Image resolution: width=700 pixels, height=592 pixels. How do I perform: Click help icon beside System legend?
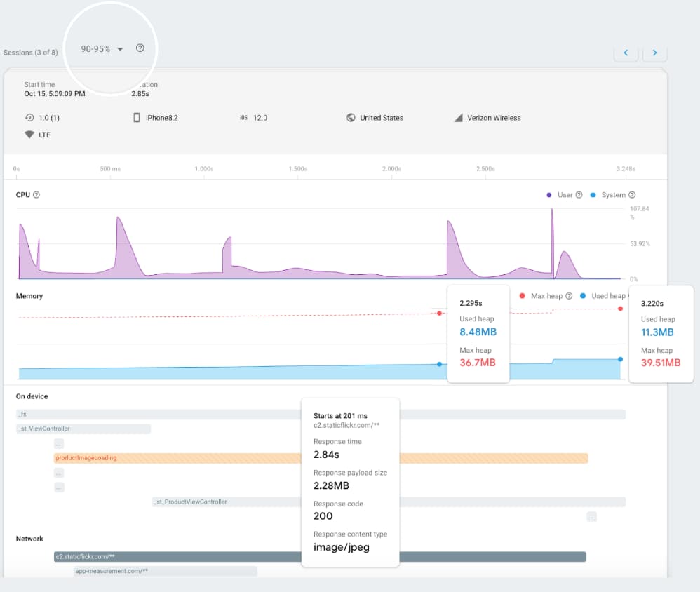pos(632,195)
